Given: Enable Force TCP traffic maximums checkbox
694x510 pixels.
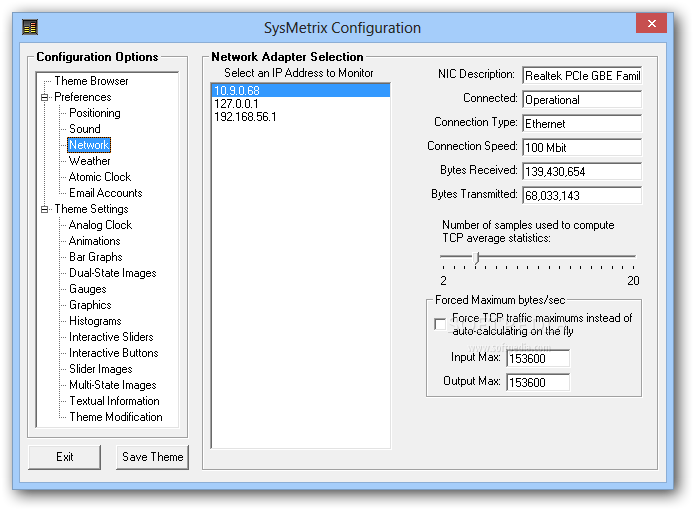Looking at the screenshot, I should (x=440, y=324).
